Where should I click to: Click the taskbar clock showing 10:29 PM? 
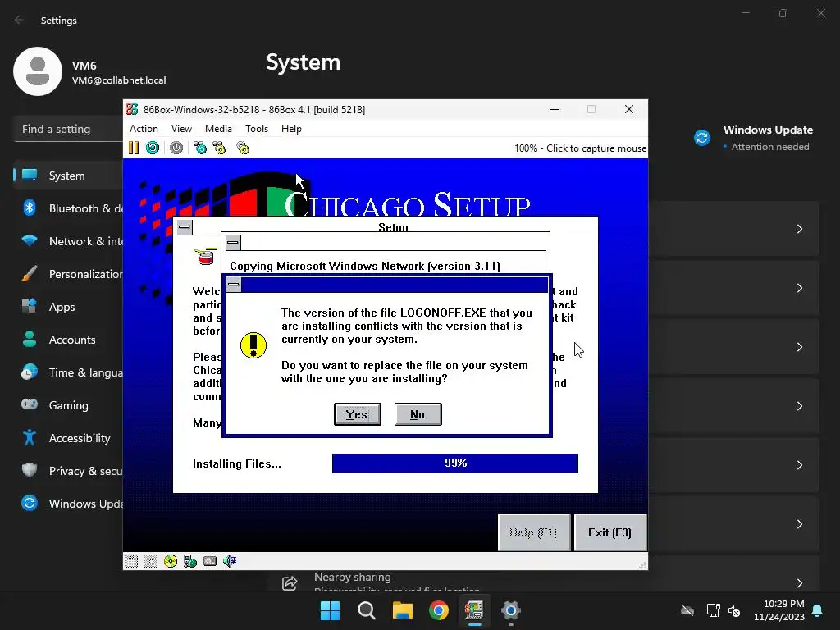tap(779, 610)
